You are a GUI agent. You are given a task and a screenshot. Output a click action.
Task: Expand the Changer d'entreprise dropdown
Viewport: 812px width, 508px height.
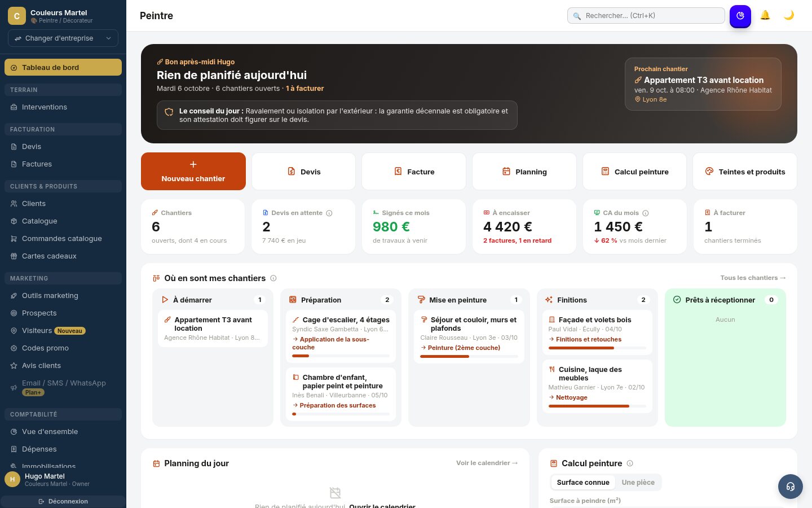click(63, 38)
